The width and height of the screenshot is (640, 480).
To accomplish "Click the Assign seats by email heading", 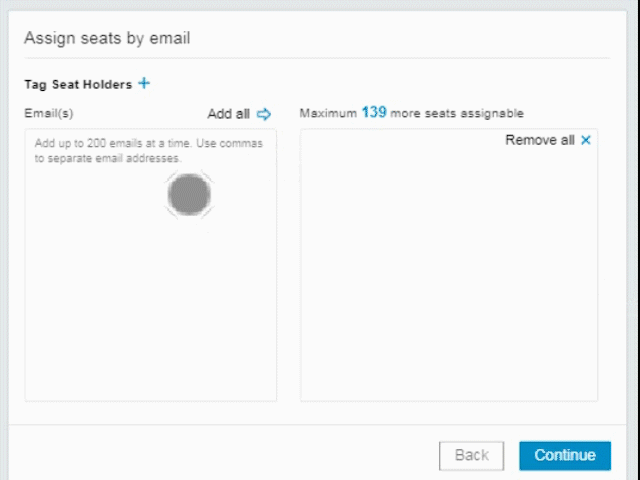I will click(x=107, y=39).
